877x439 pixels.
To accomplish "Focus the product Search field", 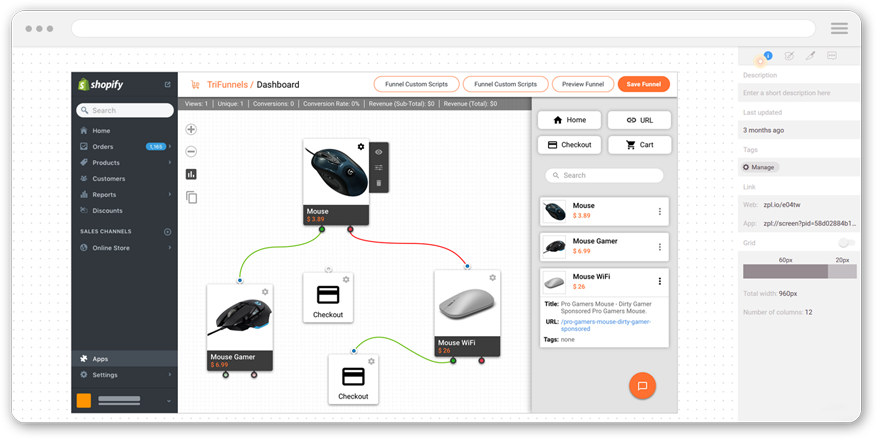I will pyautogui.click(x=604, y=176).
